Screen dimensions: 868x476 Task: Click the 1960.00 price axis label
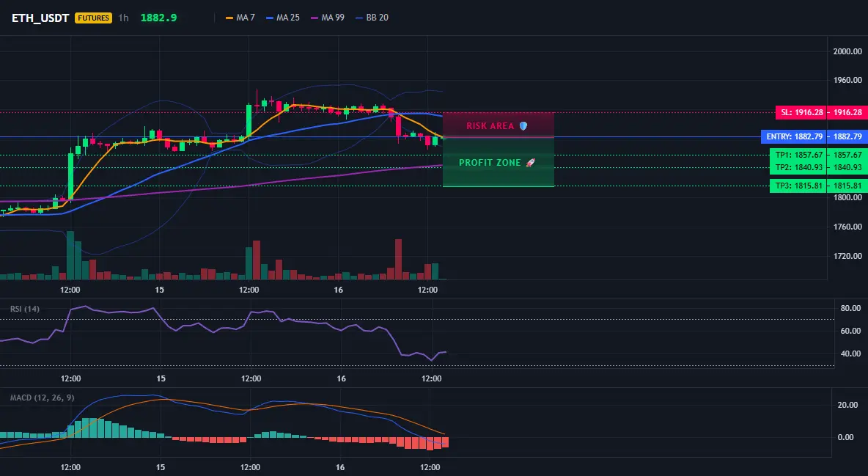coord(847,81)
